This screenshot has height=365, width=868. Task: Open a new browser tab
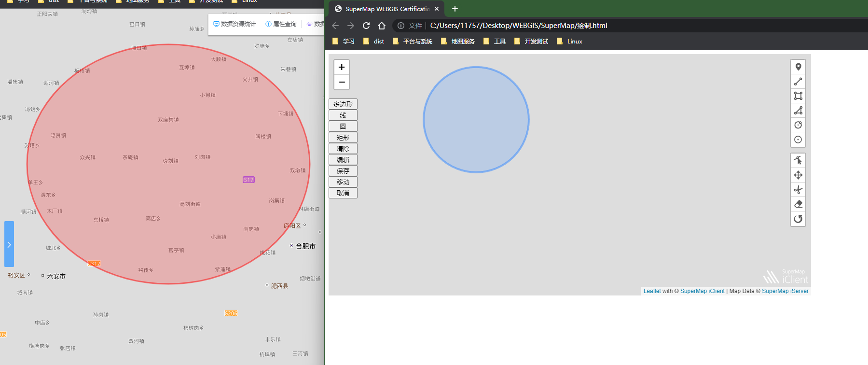455,9
